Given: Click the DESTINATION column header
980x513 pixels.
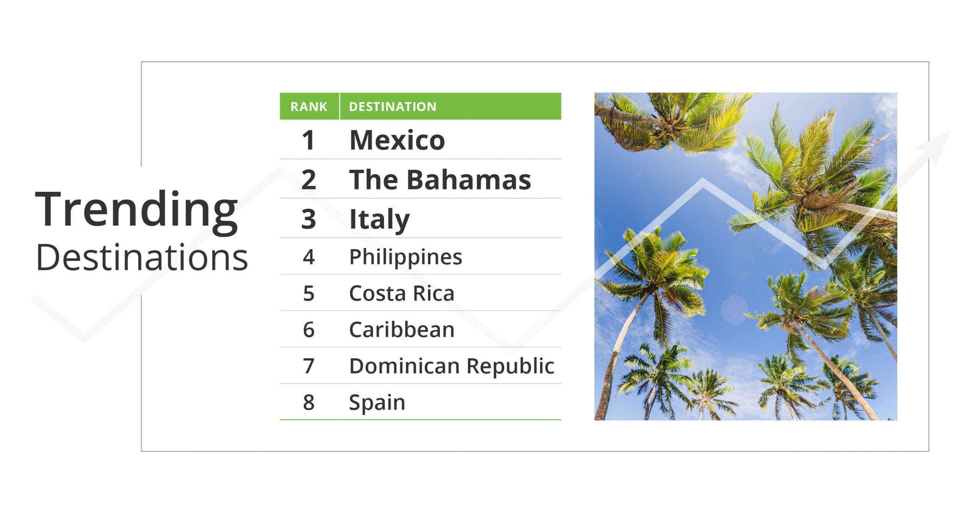Looking at the screenshot, I should [392, 106].
